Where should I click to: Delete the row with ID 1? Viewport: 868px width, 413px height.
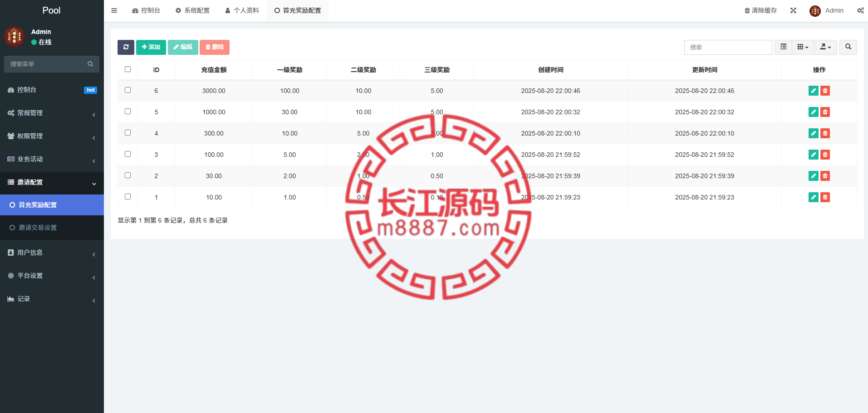coord(825,197)
